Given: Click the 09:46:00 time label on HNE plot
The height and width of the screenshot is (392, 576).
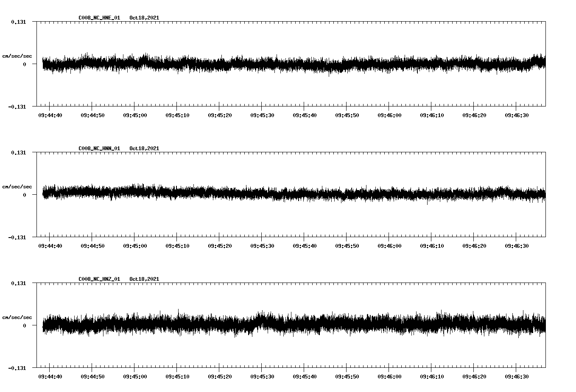Looking at the screenshot, I should click(x=389, y=115).
